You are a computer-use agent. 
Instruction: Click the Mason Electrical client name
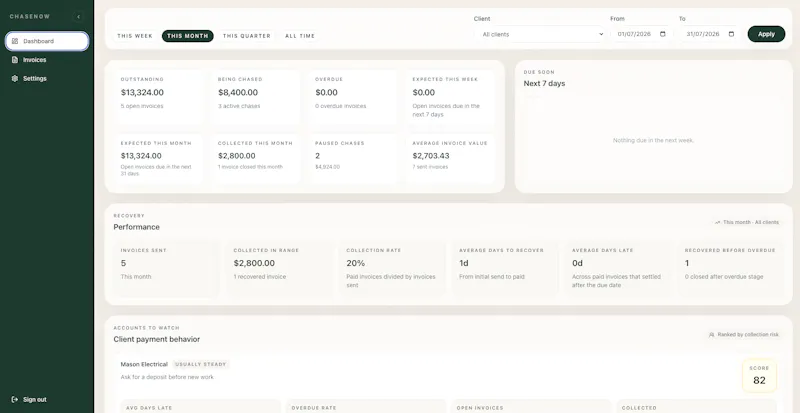point(144,365)
